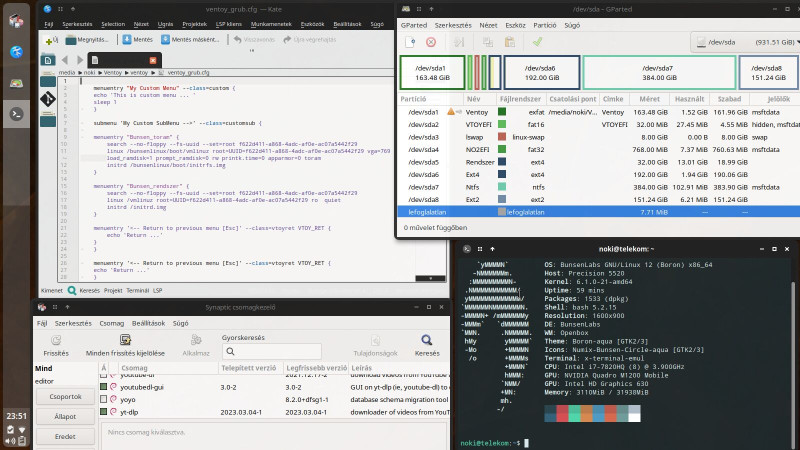Open a file with Megnyitás in Kate

(x=87, y=40)
